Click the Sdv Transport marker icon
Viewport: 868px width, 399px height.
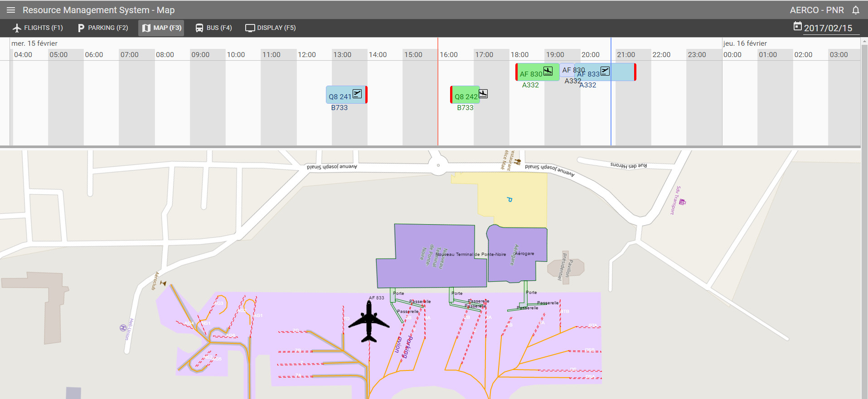[x=682, y=202]
